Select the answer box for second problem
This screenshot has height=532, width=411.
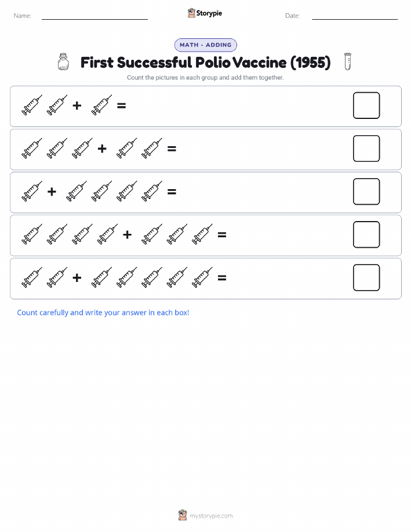pyautogui.click(x=366, y=149)
